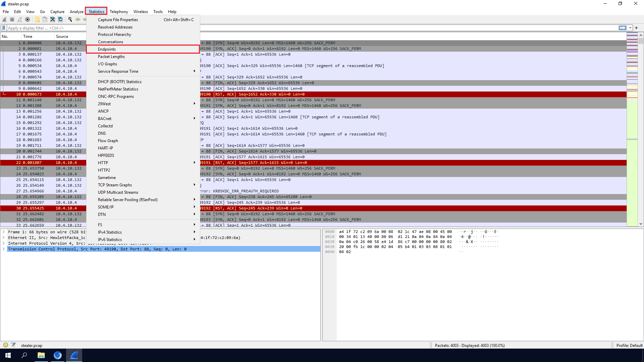Add a filter button with plus icon
644x362 pixels.
(636, 28)
